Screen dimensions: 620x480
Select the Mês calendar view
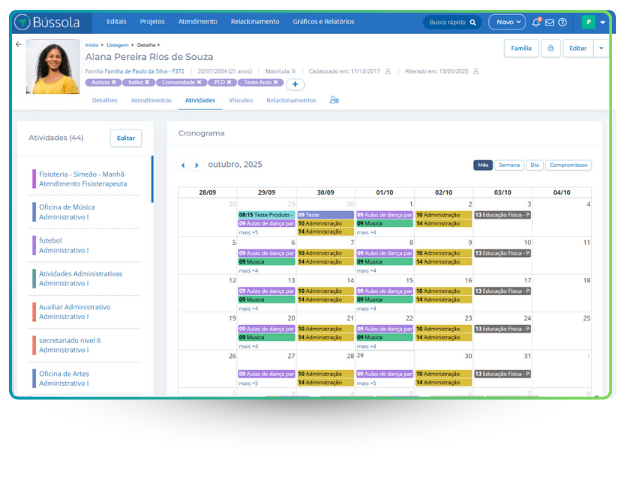click(x=483, y=165)
